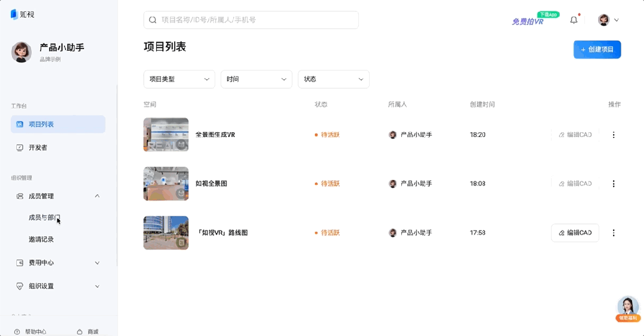Collapse the 成员管理 section chevron
The width and height of the screenshot is (644, 336).
[97, 196]
